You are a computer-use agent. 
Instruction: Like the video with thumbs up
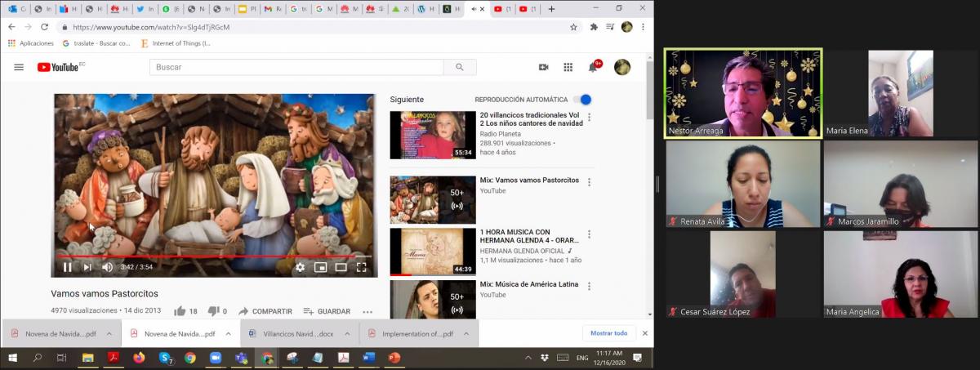click(181, 311)
